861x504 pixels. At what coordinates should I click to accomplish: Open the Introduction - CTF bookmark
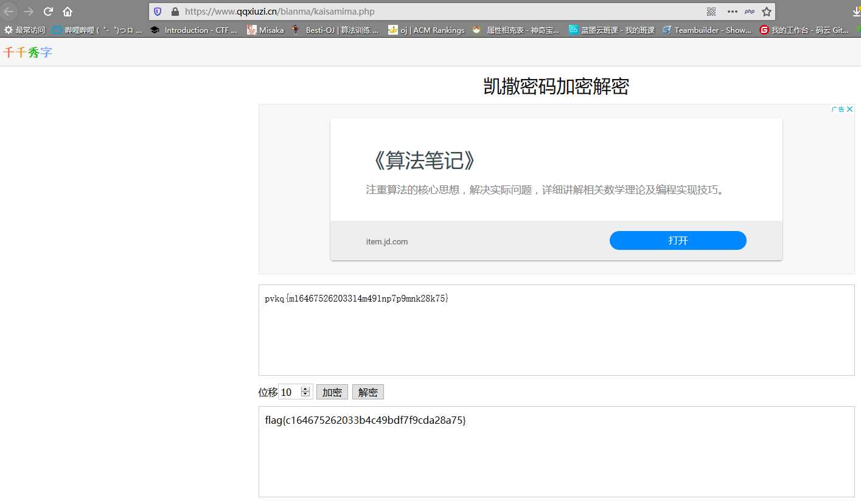[x=194, y=30]
